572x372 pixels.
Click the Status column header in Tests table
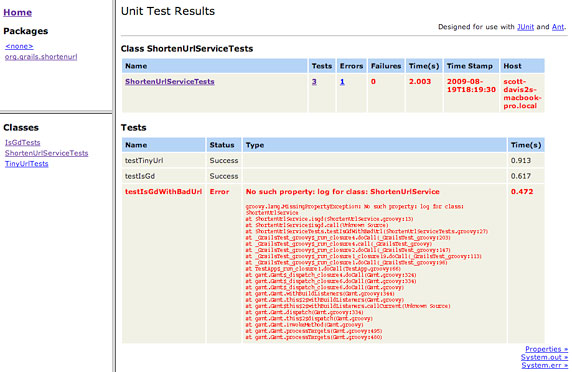point(224,145)
